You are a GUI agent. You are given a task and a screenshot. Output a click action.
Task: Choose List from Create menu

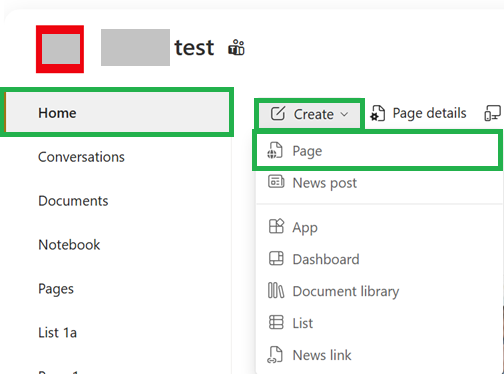coord(379,323)
